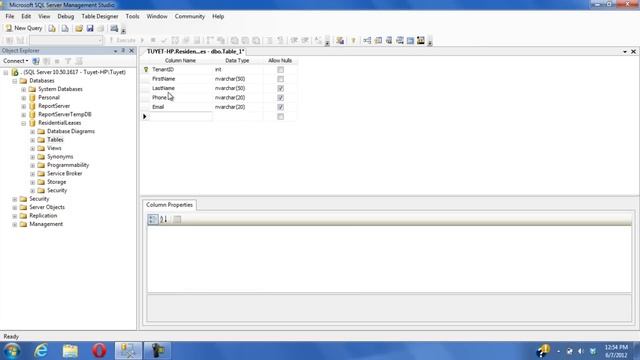Expand the Server Objects folder
The width and height of the screenshot is (640, 360).
[x=15, y=207]
